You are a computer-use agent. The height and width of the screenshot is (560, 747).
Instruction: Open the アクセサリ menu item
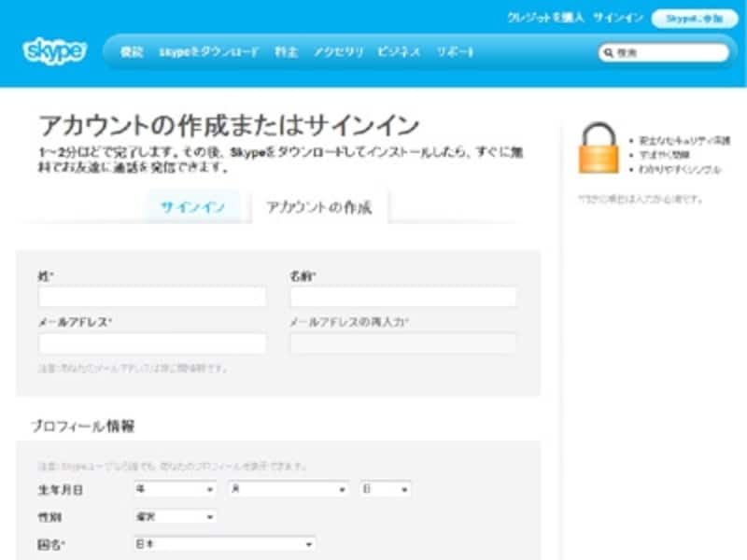point(338,52)
